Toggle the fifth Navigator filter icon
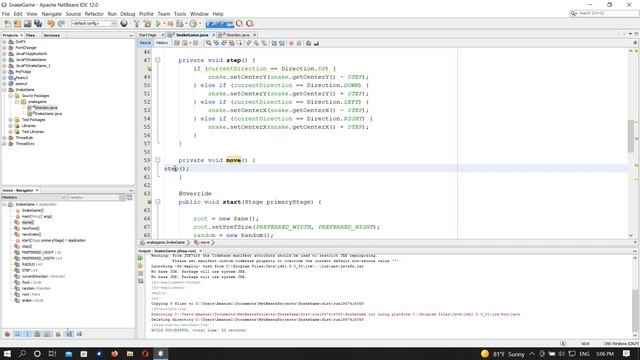Viewport: 640px width, 360px height. click(x=48, y=334)
